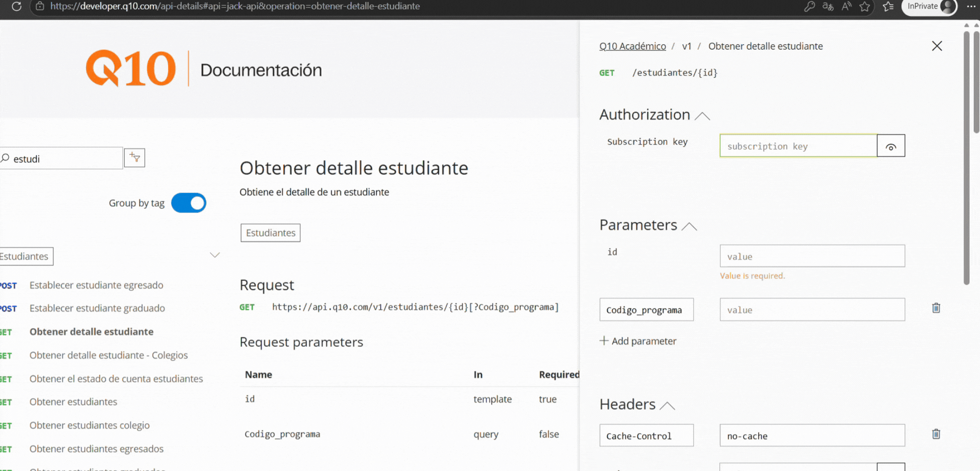The image size is (980, 471).
Task: Close the try-it console panel
Action: pos(937,46)
